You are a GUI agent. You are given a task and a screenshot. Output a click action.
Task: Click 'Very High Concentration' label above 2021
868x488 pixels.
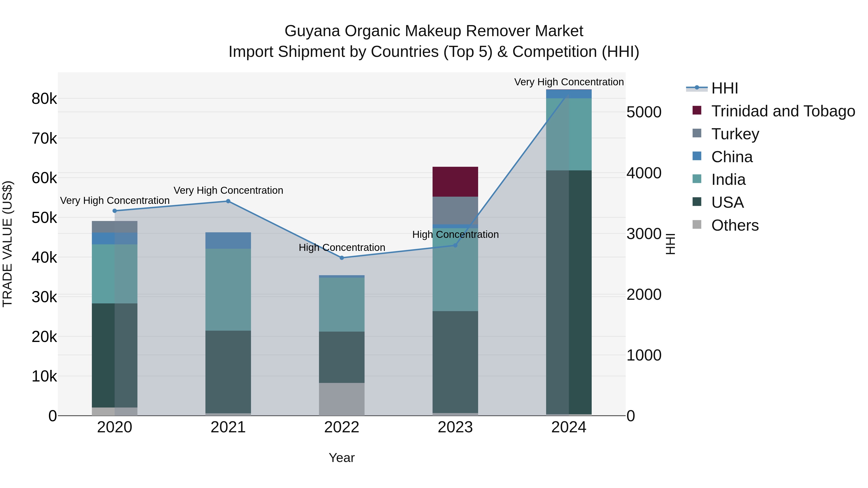point(228,190)
